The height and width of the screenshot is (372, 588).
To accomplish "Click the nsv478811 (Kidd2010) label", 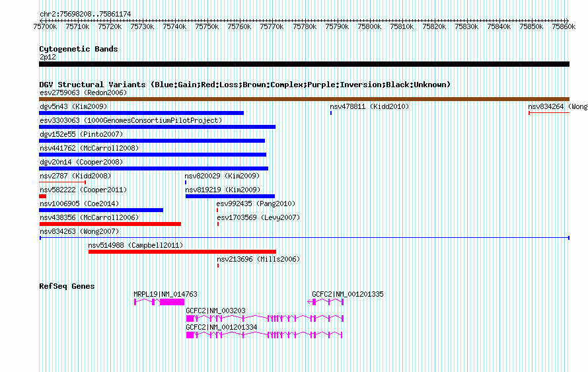I will pyautogui.click(x=369, y=106).
